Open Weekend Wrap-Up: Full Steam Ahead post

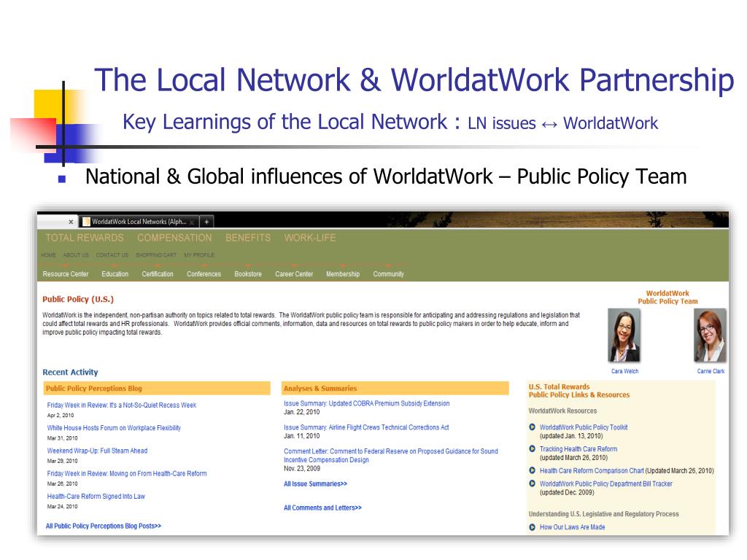pyautogui.click(x=97, y=451)
